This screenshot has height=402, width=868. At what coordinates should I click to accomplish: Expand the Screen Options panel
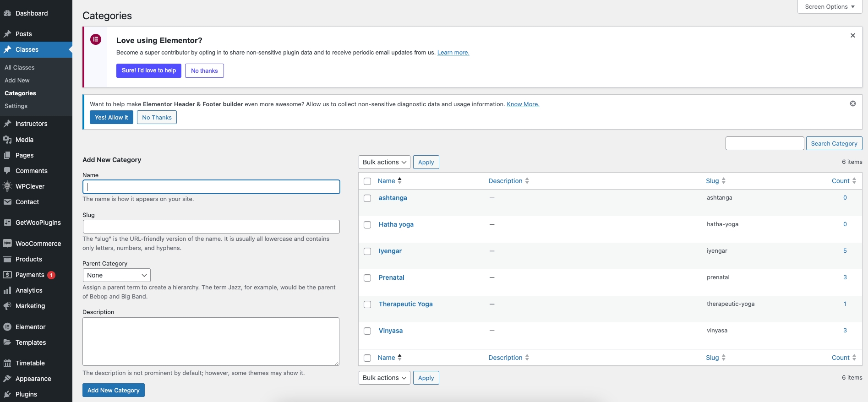(x=830, y=7)
